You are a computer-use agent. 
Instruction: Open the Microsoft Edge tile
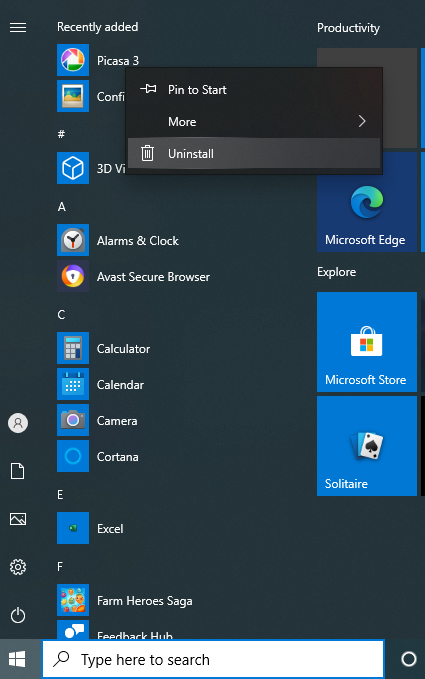pos(367,202)
